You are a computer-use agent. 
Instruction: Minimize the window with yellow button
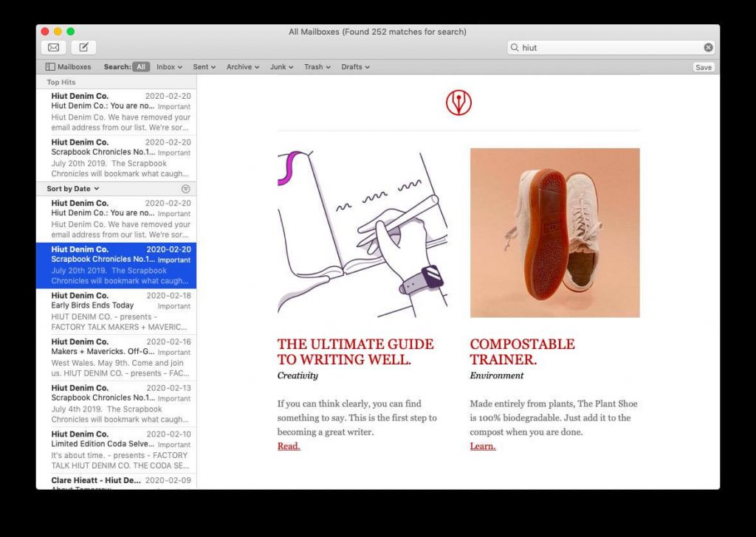(x=58, y=31)
